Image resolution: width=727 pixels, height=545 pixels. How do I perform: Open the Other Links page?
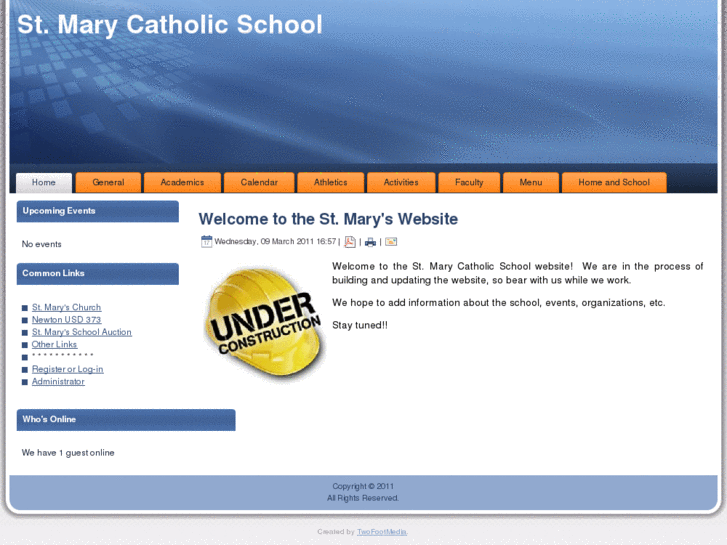pyautogui.click(x=54, y=345)
